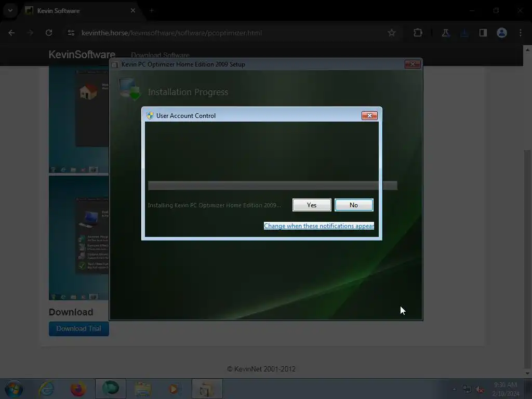Click the Download Trial button
Screen dimensions: 532x399
coord(79,329)
